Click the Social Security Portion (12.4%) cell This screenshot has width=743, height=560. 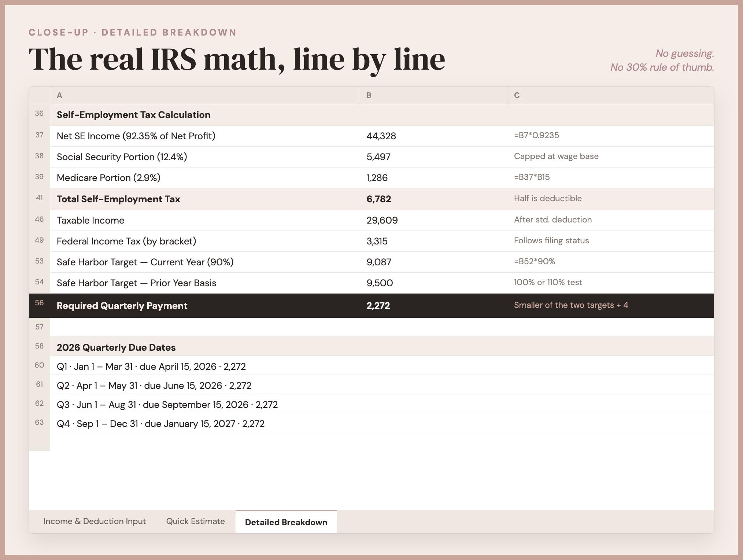(205, 157)
